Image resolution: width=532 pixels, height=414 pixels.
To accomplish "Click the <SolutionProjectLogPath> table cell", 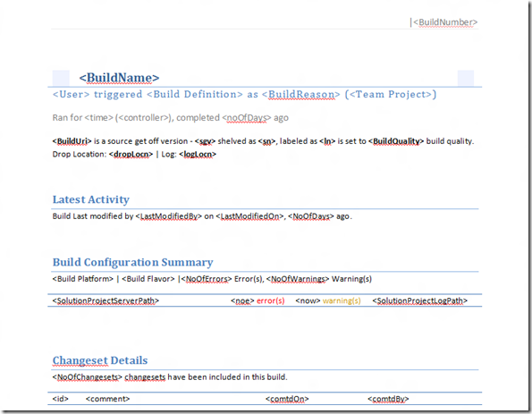I will pos(419,300).
